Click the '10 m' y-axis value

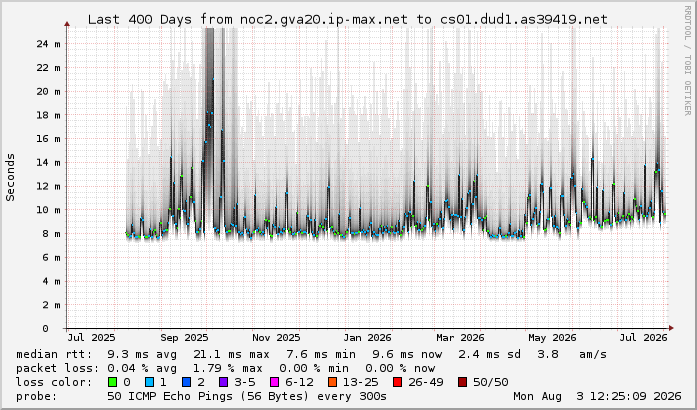[x=48, y=210]
